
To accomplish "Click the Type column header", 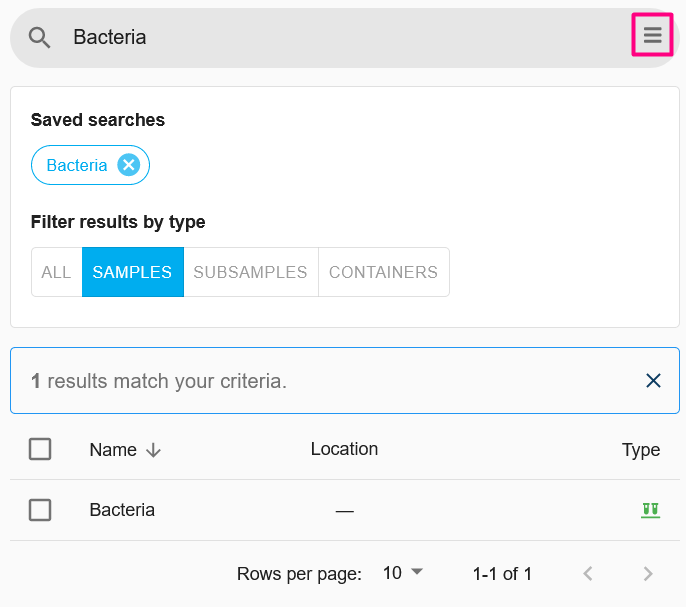I will (641, 450).
